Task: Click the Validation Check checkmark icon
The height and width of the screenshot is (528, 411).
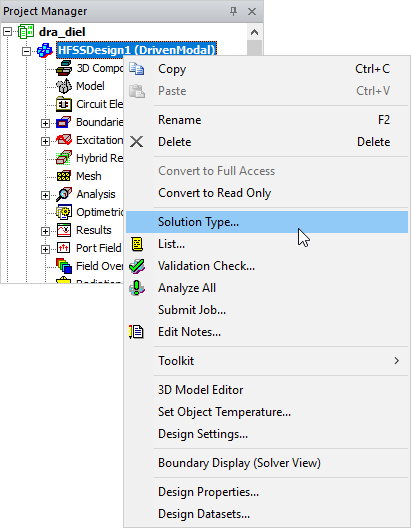Action: (x=137, y=266)
